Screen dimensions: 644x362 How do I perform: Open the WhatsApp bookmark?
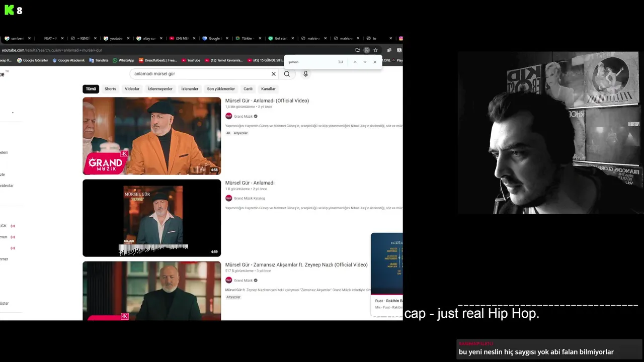click(x=123, y=60)
